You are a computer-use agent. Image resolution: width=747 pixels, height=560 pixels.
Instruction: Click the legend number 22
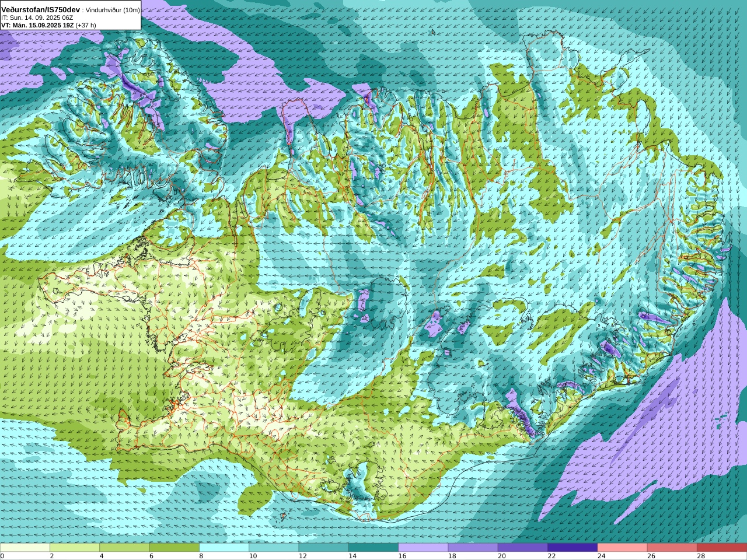point(551,556)
